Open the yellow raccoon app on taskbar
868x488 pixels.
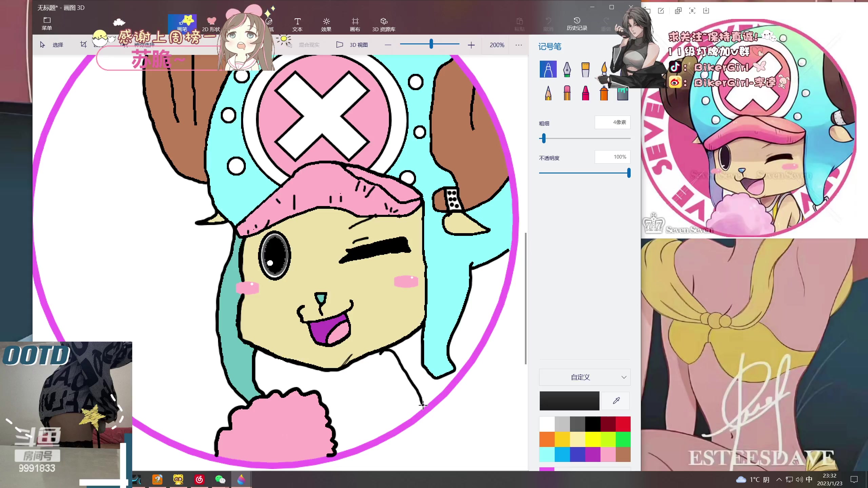tap(178, 479)
